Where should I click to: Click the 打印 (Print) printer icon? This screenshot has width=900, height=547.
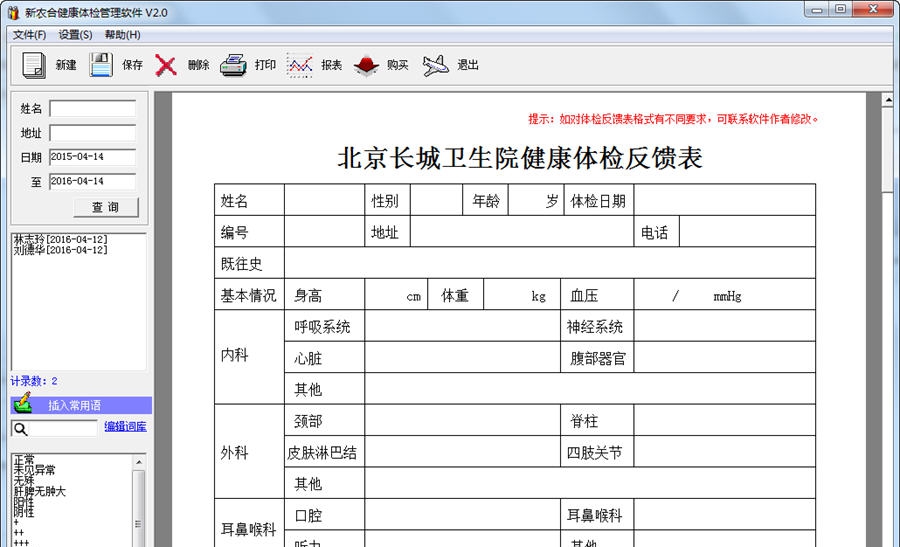coord(233,65)
